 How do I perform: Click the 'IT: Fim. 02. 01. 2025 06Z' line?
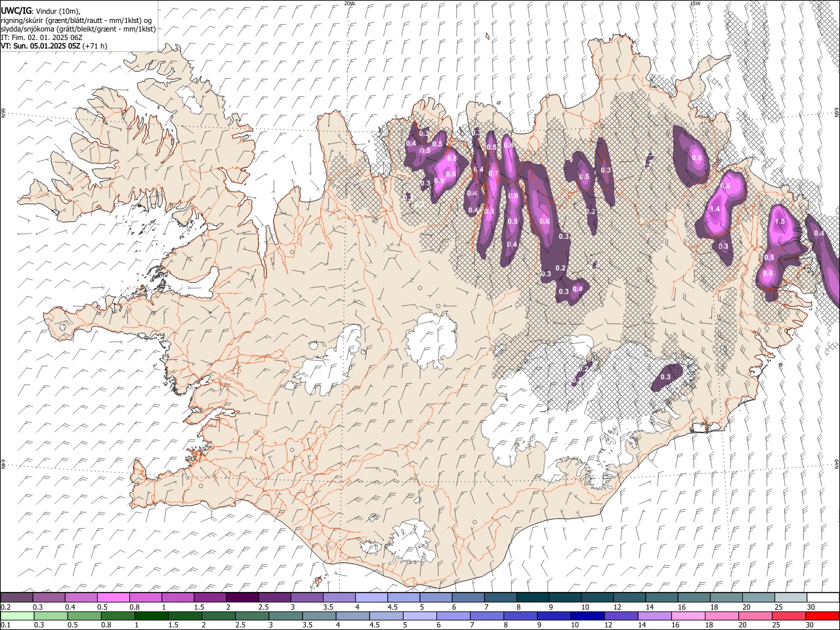click(42, 37)
